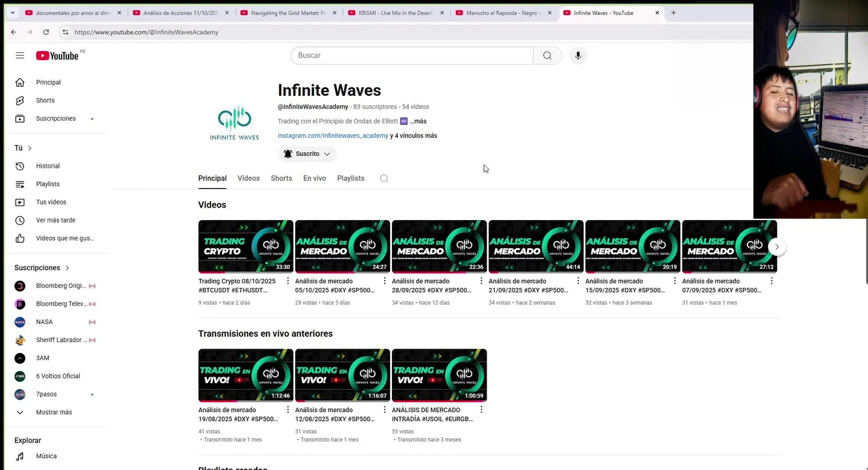Switch to channel Videos tab

[248, 178]
